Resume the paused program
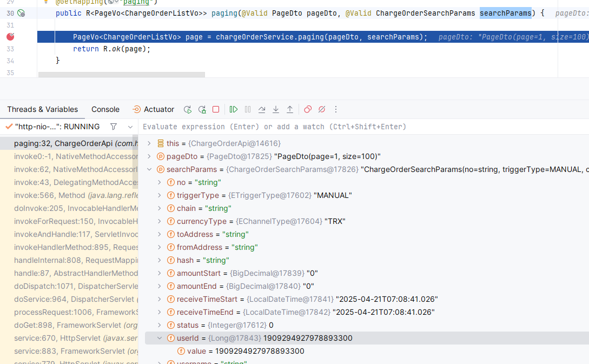This screenshot has height=364, width=589. click(x=233, y=109)
